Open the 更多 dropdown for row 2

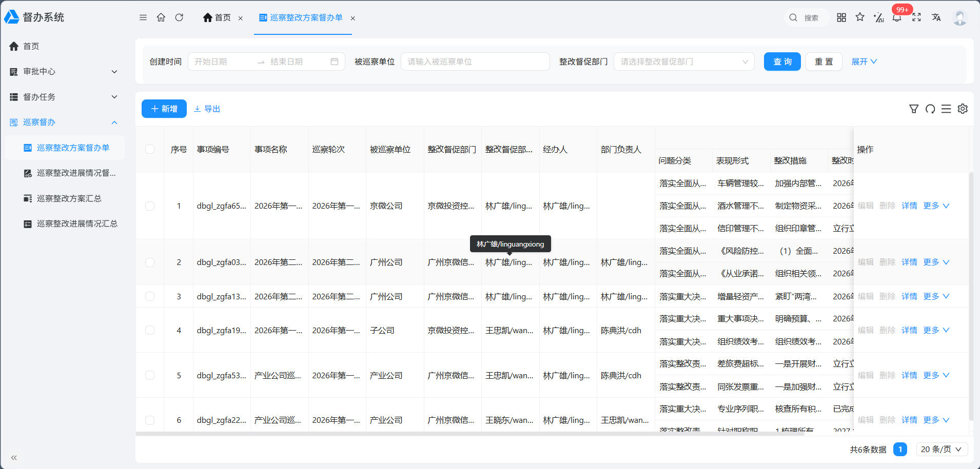tap(936, 262)
